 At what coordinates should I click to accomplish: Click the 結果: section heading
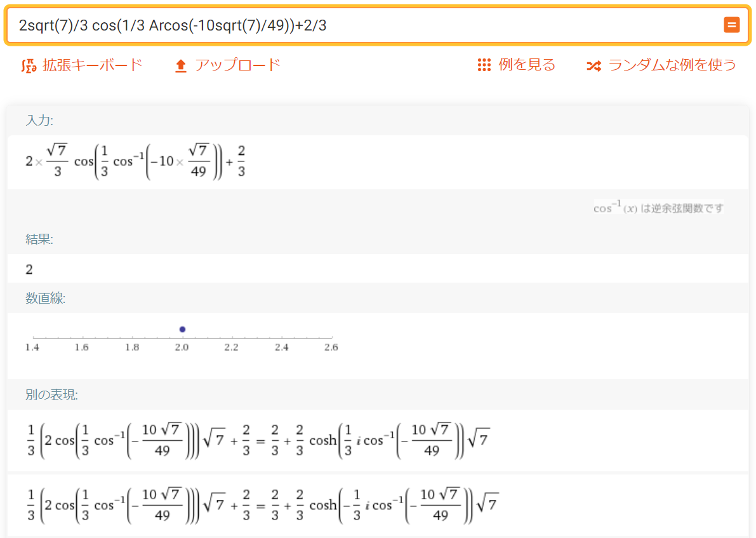click(39, 239)
